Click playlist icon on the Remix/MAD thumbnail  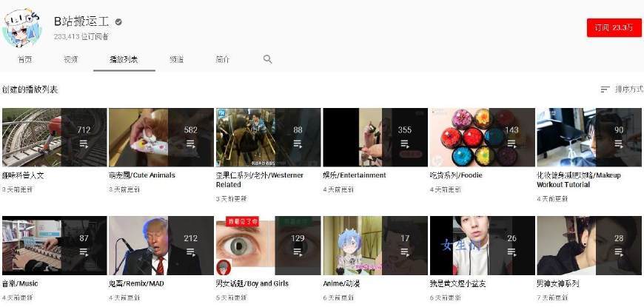tap(190, 252)
